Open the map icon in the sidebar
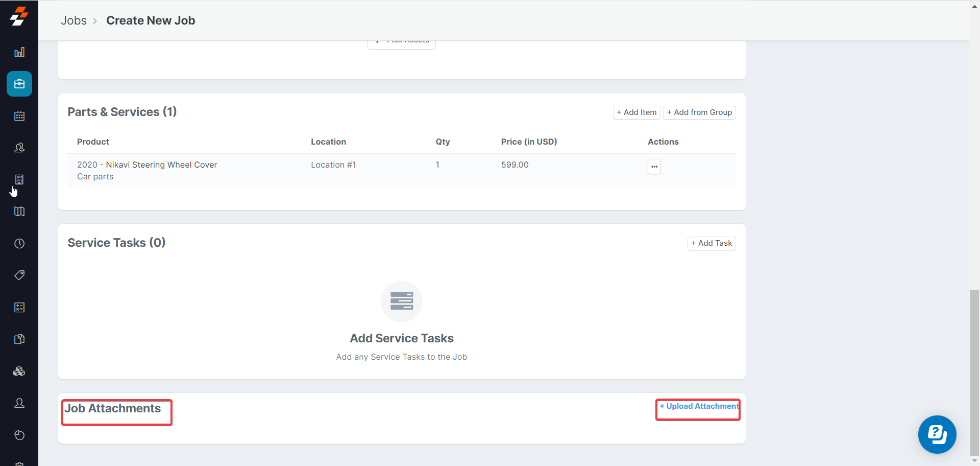 (x=19, y=212)
